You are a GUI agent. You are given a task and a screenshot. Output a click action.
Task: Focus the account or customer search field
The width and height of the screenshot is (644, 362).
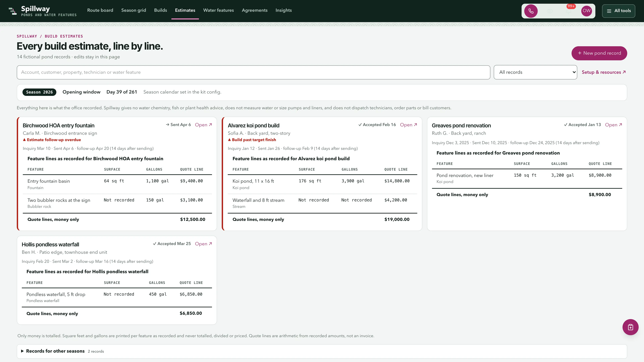[253, 72]
